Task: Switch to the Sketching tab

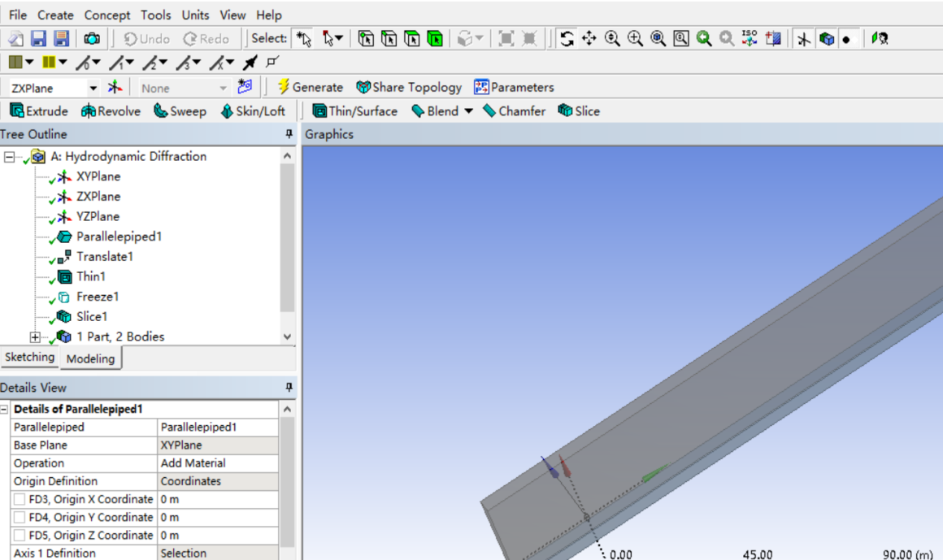Action: click(x=29, y=357)
